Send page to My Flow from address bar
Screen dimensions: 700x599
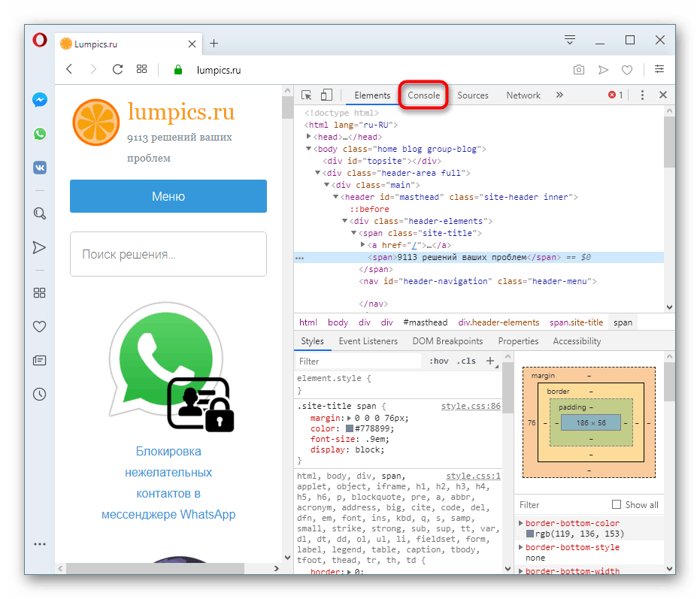tap(603, 70)
